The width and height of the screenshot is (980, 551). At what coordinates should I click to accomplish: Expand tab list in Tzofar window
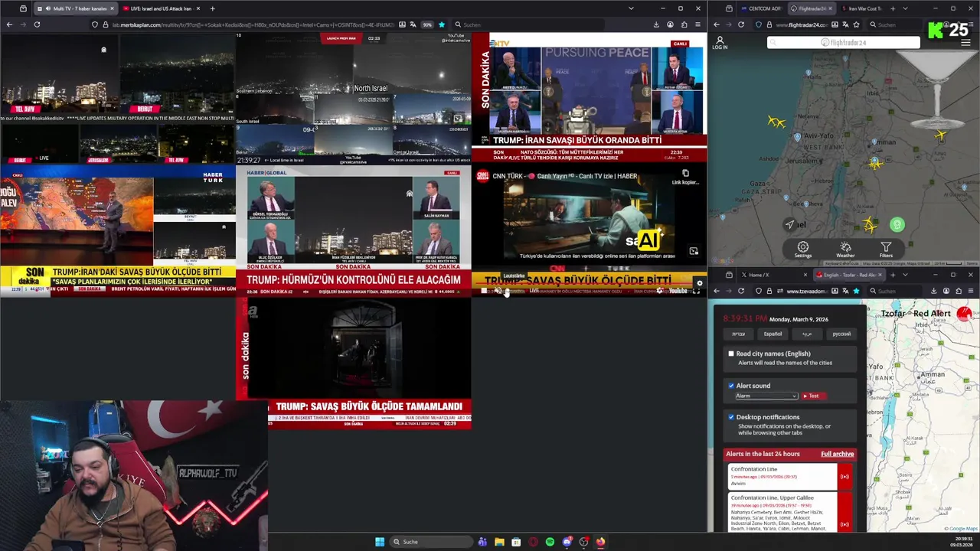click(x=905, y=275)
